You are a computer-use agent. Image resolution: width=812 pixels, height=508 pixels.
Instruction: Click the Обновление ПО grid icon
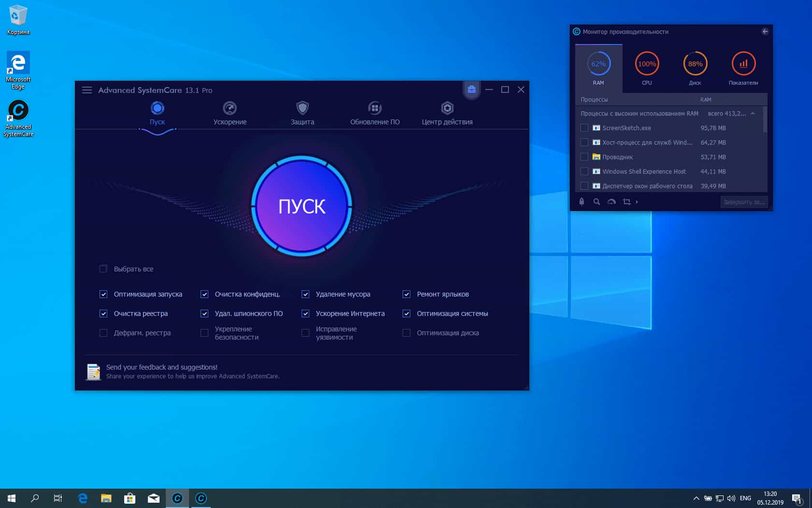[x=375, y=108]
